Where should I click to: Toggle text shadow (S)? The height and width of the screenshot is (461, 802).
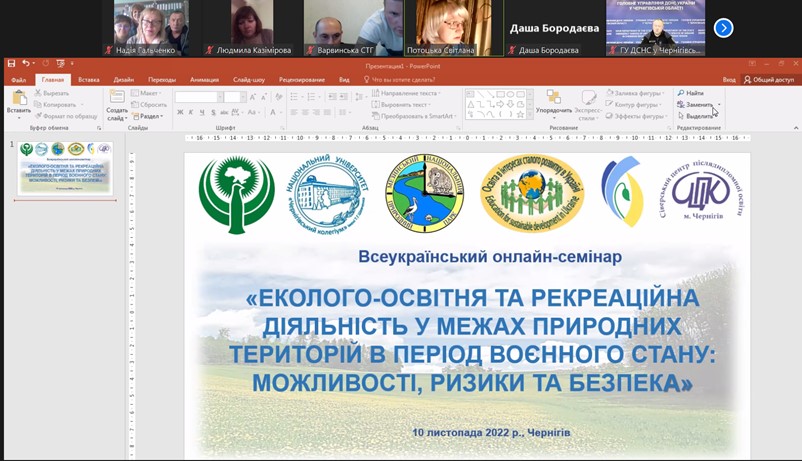pyautogui.click(x=213, y=112)
